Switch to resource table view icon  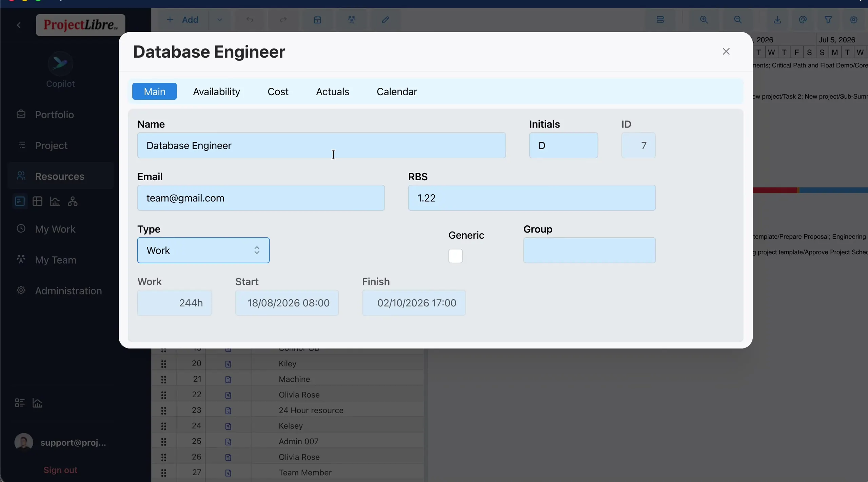[37, 201]
